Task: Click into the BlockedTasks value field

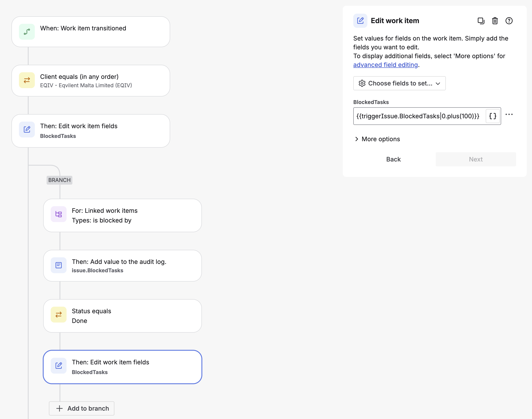Action: coord(419,116)
